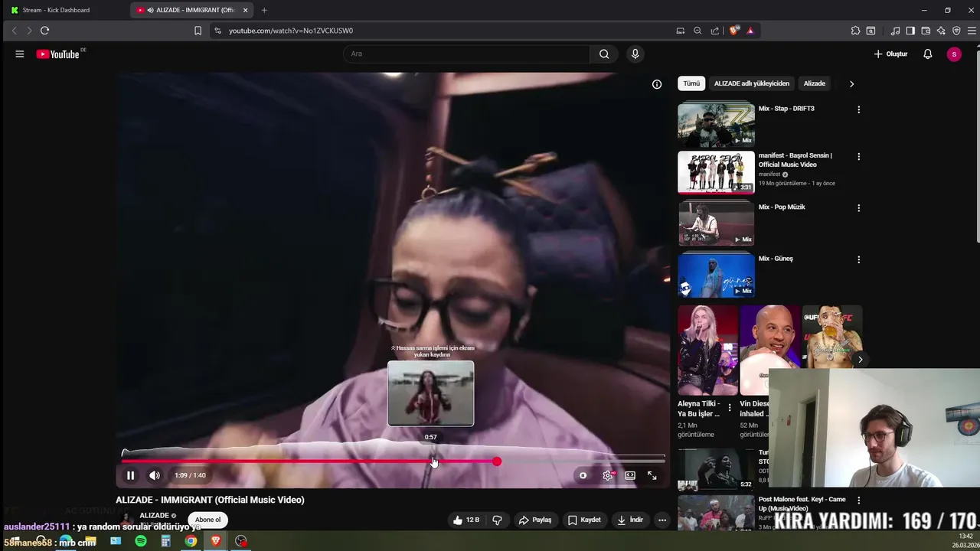Dislike the video with thumbs down

497,520
